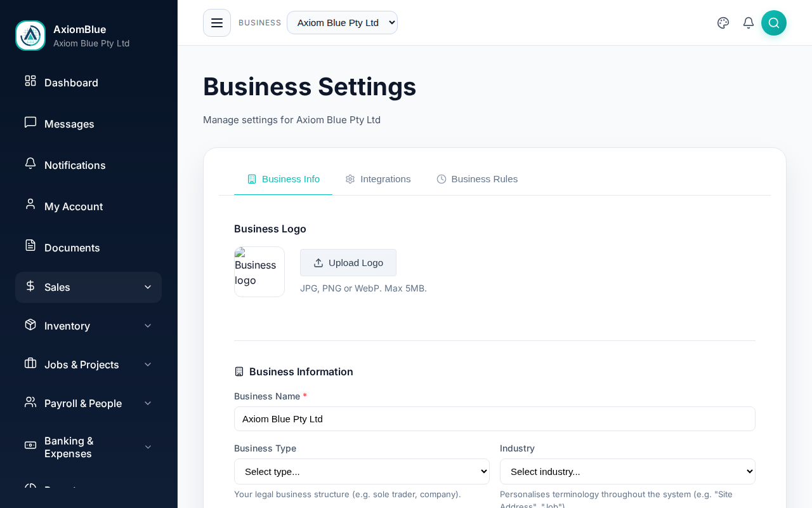
Task: Click the Business logo thumbnail
Action: 259,272
